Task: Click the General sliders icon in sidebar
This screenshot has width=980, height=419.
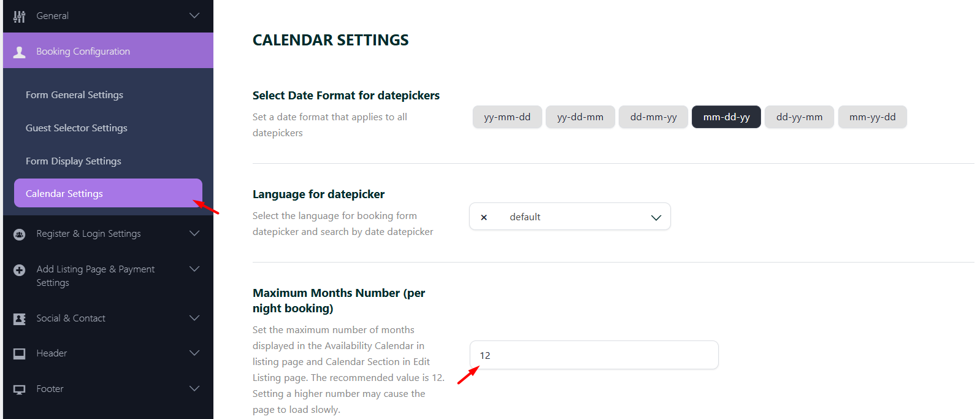Action: click(20, 17)
